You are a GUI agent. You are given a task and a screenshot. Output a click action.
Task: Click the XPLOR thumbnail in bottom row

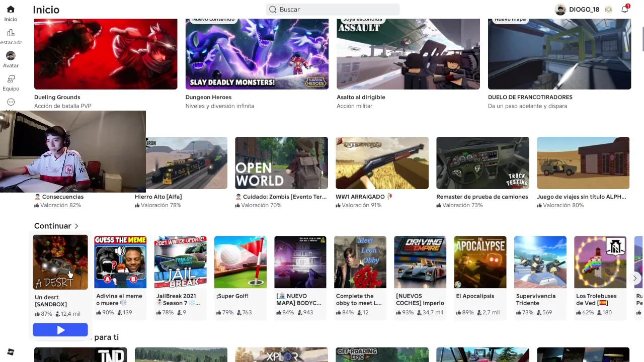(x=281, y=354)
